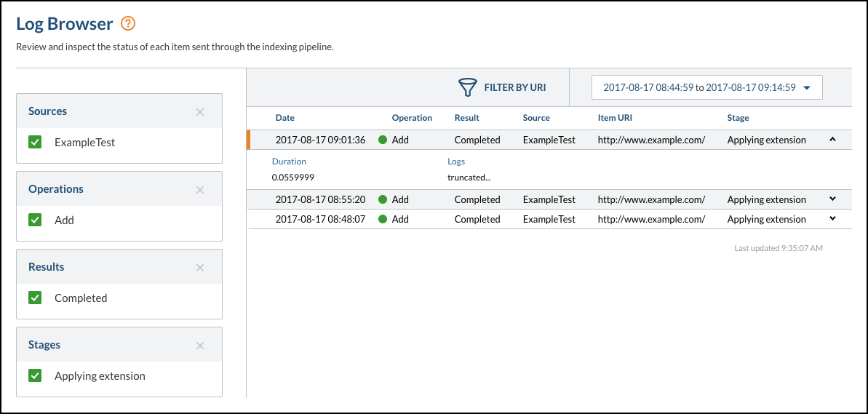Open the date range dropdown
Screen dimensions: 868x414
[x=707, y=87]
